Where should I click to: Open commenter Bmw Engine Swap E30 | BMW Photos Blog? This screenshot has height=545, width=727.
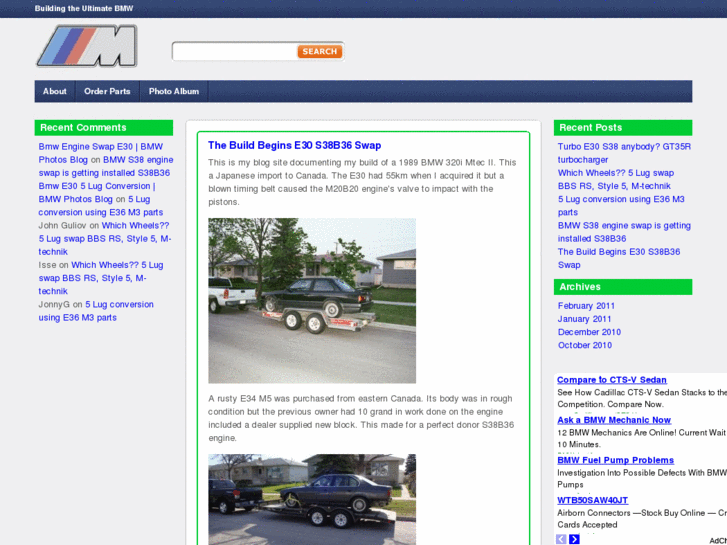(x=101, y=153)
